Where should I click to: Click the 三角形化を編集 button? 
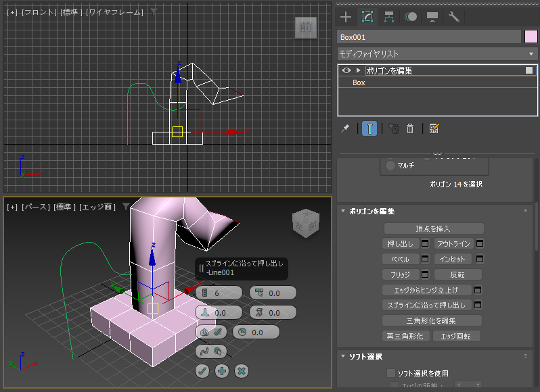(432, 320)
